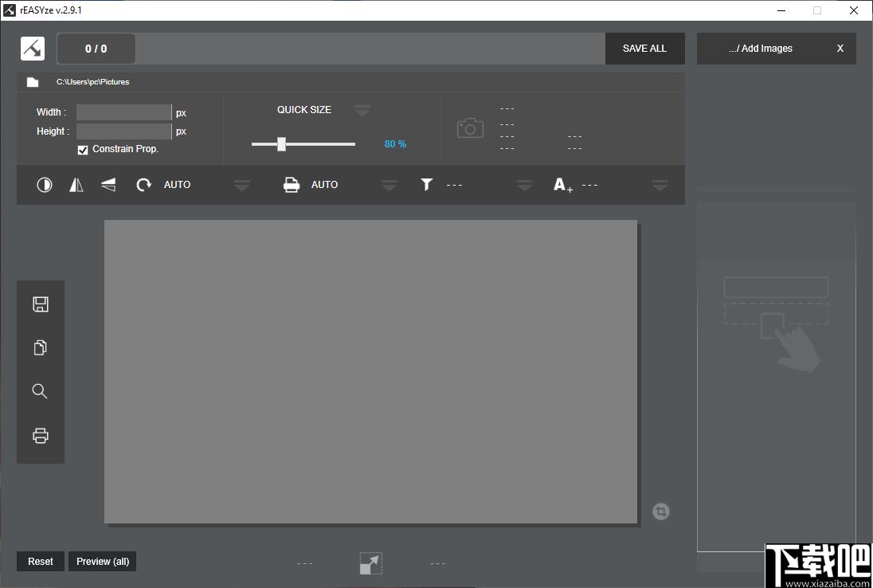Click the printer icon beside AUTO

292,185
